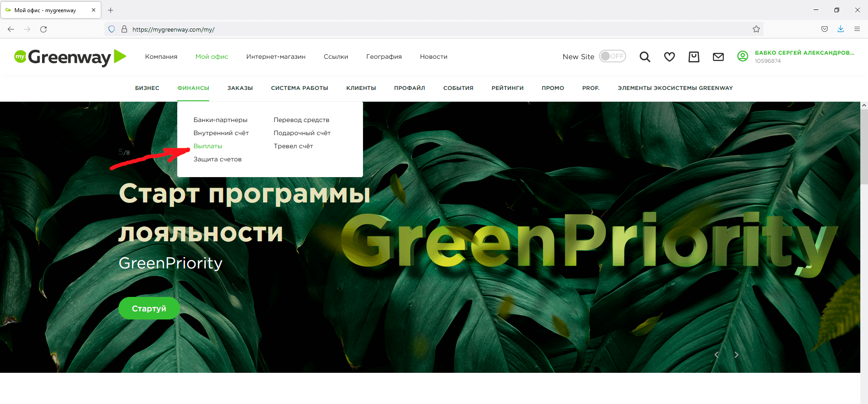Go to the next slide arrow
This screenshot has width=868, height=404.
(x=736, y=355)
